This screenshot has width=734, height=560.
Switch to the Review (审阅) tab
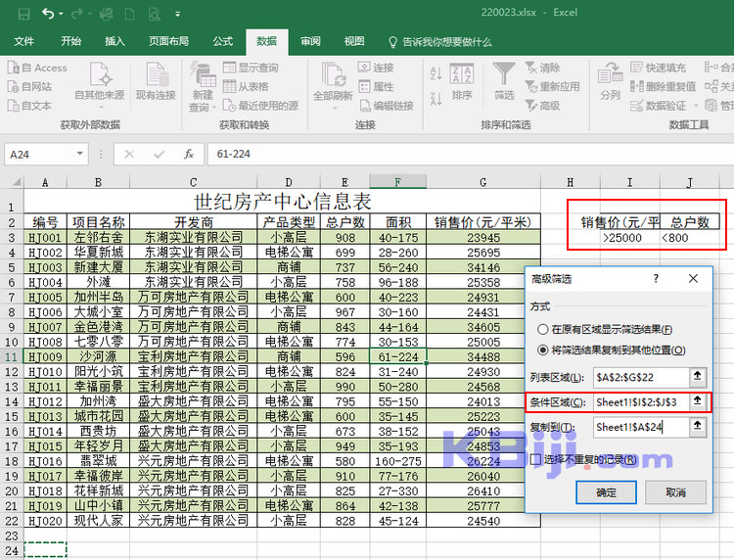[x=310, y=41]
